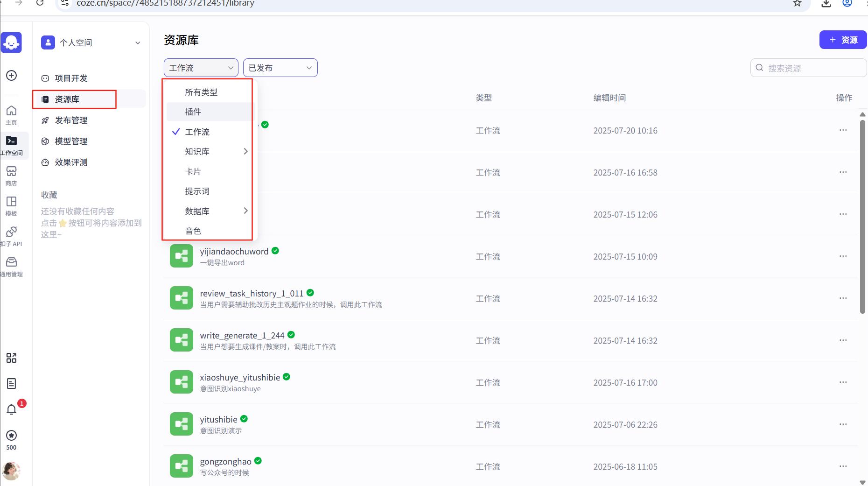The image size is (868, 486).
Task: Choose 所有类型 in the open dropdown
Action: click(201, 92)
